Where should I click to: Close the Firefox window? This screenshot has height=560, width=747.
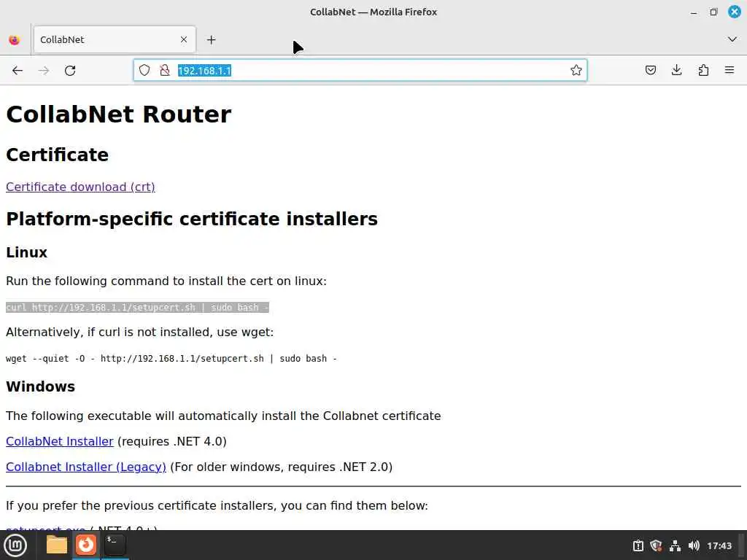point(735,12)
